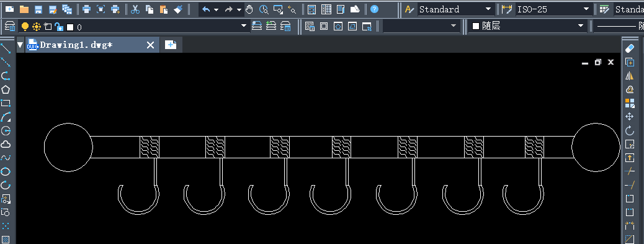Toggle layer 0 on/off light bulb
The height and width of the screenshot is (244, 644).
[25, 27]
